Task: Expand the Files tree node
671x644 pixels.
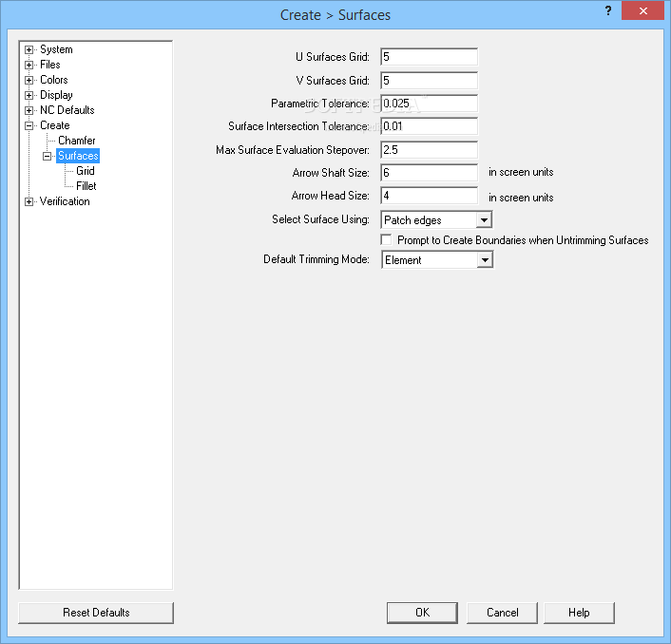Action: [x=29, y=65]
